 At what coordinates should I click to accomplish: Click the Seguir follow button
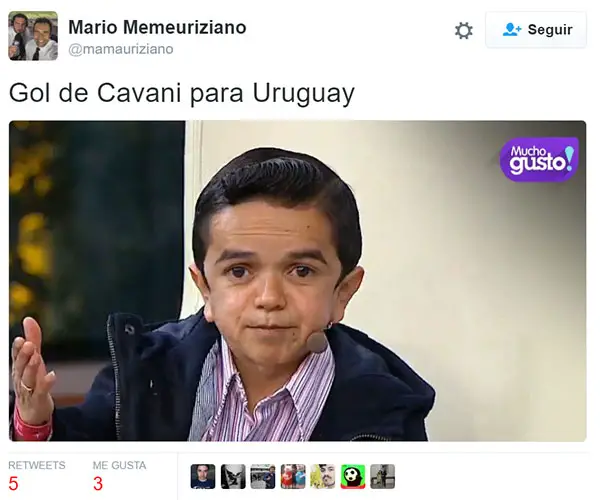(536, 30)
